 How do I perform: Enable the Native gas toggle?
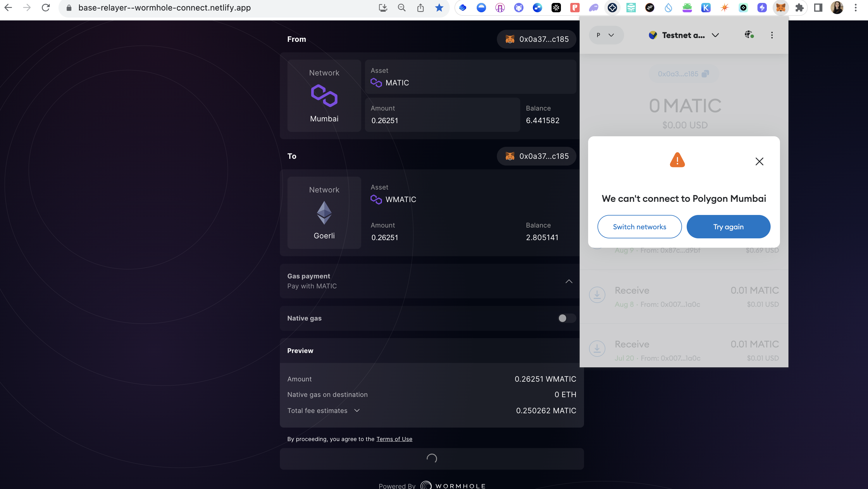(x=566, y=318)
